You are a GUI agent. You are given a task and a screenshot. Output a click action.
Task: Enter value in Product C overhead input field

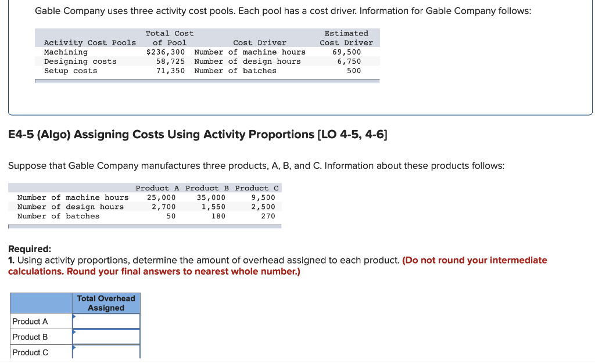coord(107,352)
